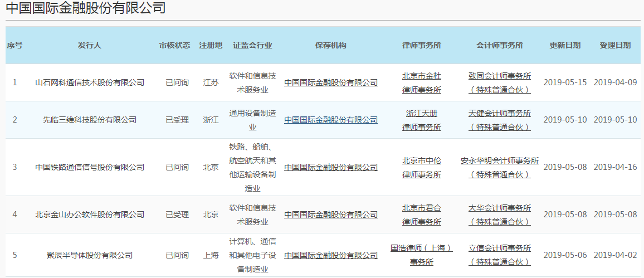Screen dimensions: 644x278
Task: Click acceptance date 2019-04-16
Action: pyautogui.click(x=615, y=167)
